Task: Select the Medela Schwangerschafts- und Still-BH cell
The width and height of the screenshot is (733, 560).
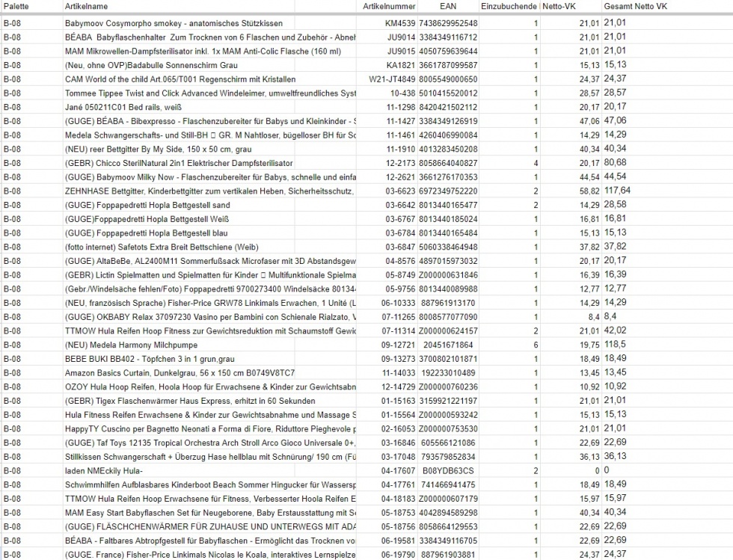Action: coord(209,135)
